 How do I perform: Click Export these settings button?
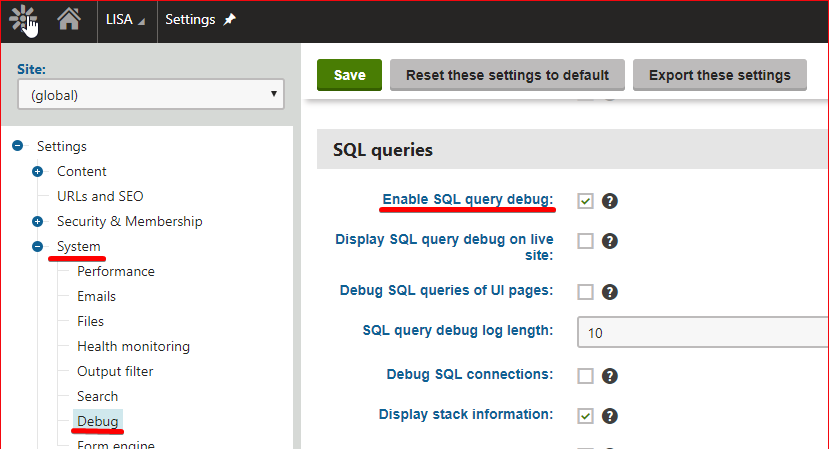[x=720, y=75]
